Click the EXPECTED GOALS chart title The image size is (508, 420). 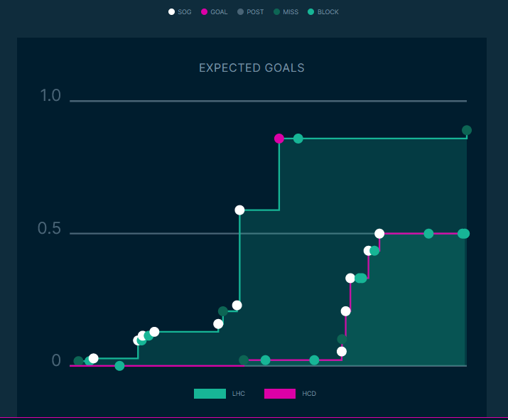[252, 68]
